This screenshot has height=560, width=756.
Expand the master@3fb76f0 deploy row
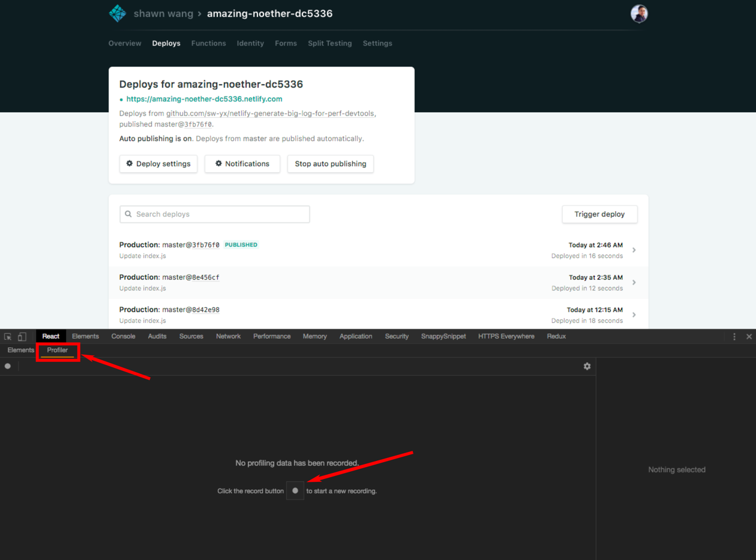tap(634, 250)
